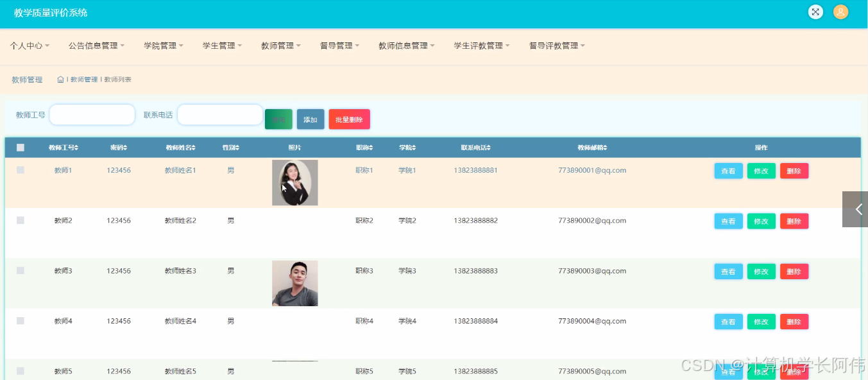This screenshot has height=380, width=868.
Task: Click 删除 for 教师4 row
Action: coord(794,322)
